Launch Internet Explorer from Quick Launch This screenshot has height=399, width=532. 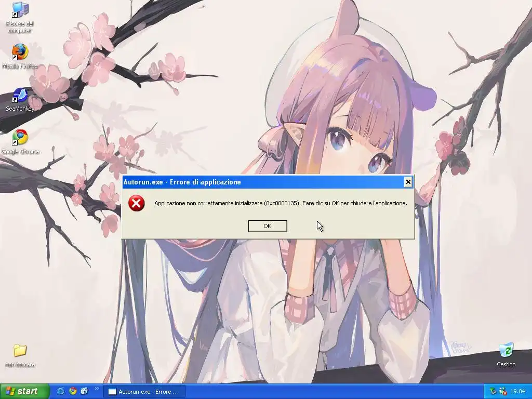tap(60, 391)
